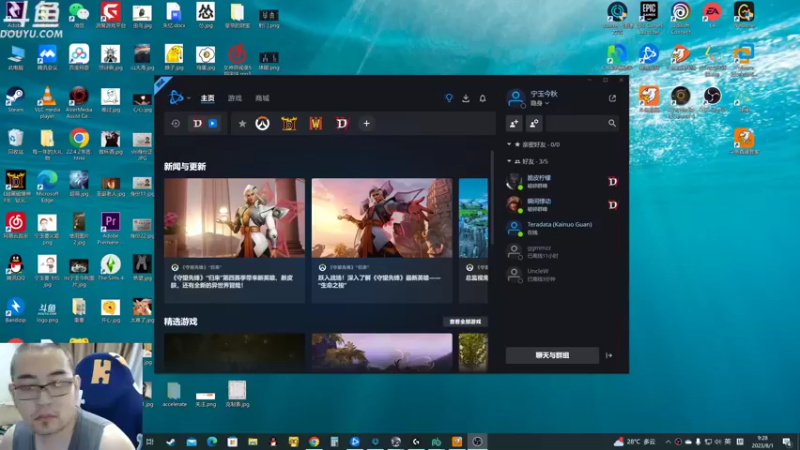Open the WeChat desktop shortcut

pos(79,15)
